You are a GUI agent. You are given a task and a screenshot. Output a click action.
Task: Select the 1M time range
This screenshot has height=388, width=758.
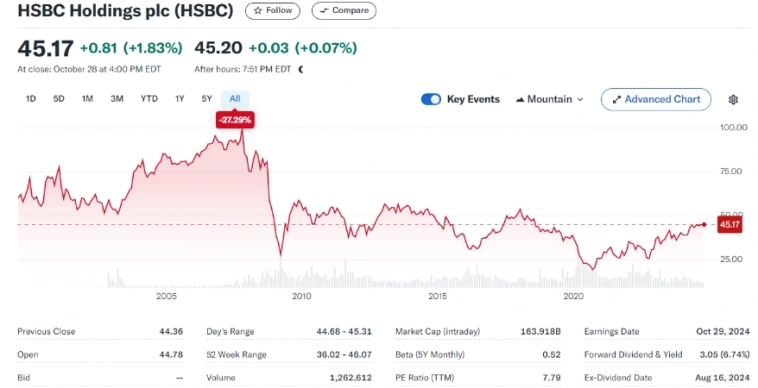coord(87,99)
